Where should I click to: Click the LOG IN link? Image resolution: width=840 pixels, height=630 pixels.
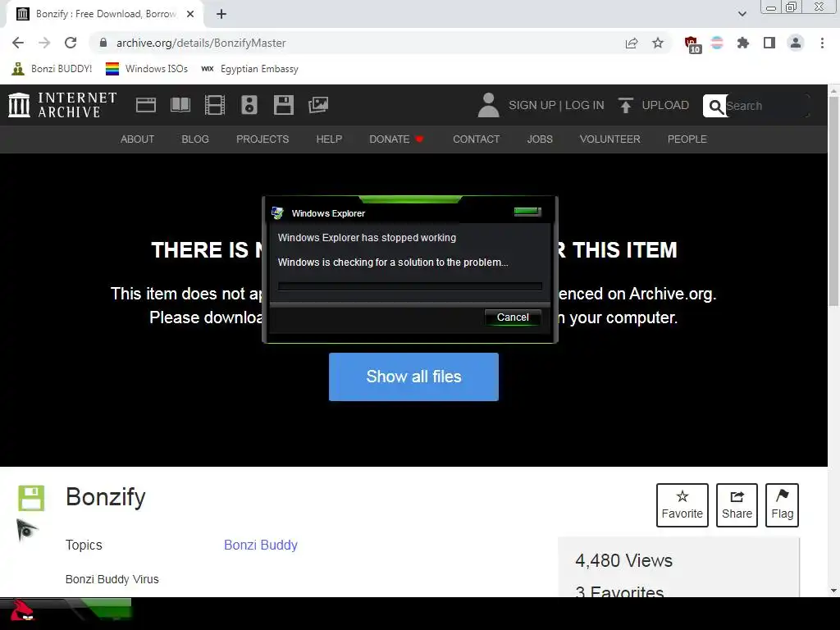point(584,105)
